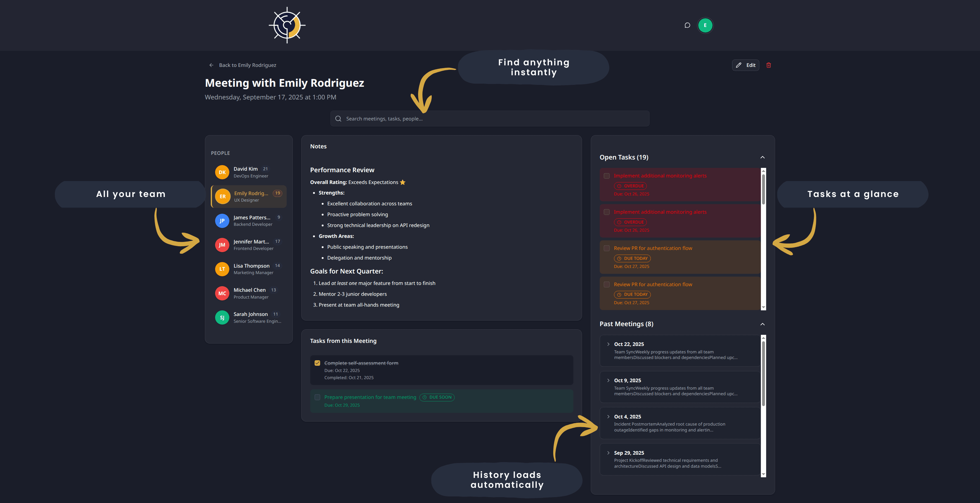Image resolution: width=980 pixels, height=503 pixels.
Task: Click the magnifier icon in the search bar
Action: coord(338,118)
